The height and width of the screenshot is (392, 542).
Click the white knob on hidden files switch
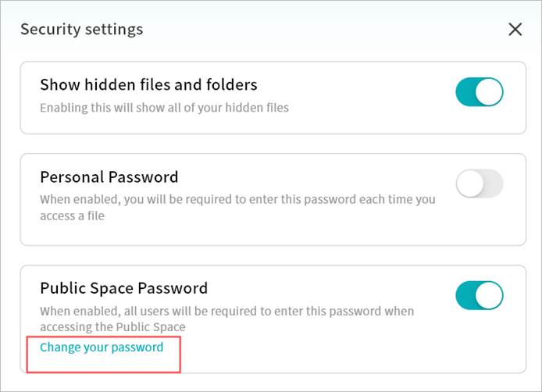[490, 92]
